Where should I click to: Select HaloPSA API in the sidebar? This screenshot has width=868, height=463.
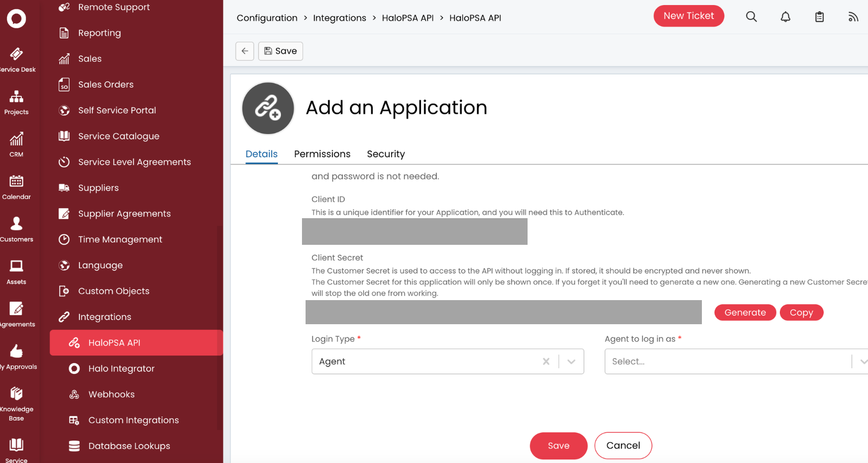point(136,343)
